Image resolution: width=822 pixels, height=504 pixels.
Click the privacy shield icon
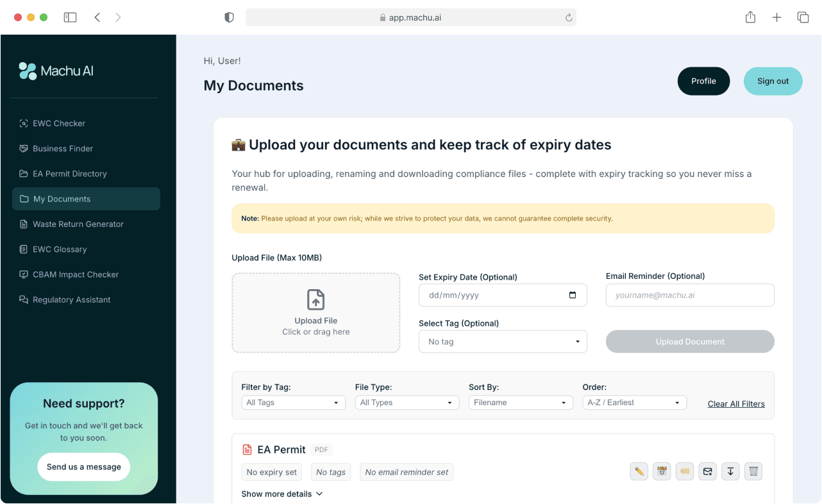[x=229, y=17]
